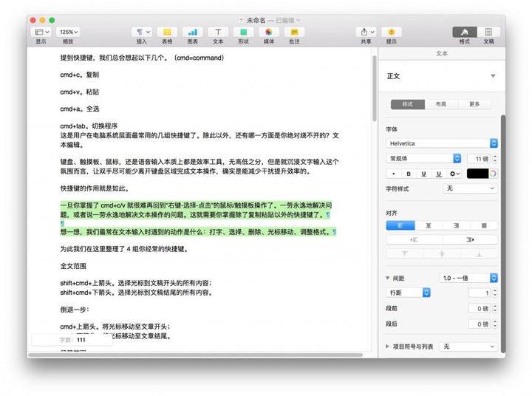The height and width of the screenshot is (396, 532).
Task: Open the 媒体 media browser icon
Action: (x=269, y=32)
